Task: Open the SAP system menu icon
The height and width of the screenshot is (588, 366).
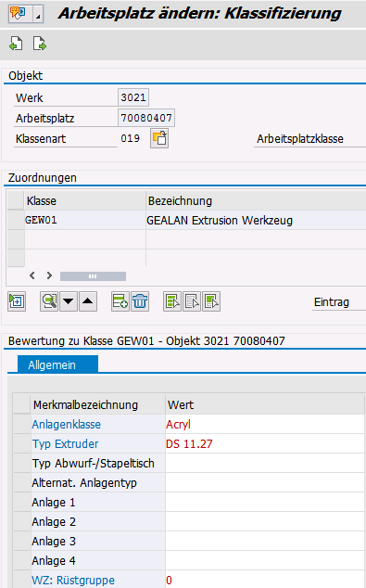Action: point(18,14)
